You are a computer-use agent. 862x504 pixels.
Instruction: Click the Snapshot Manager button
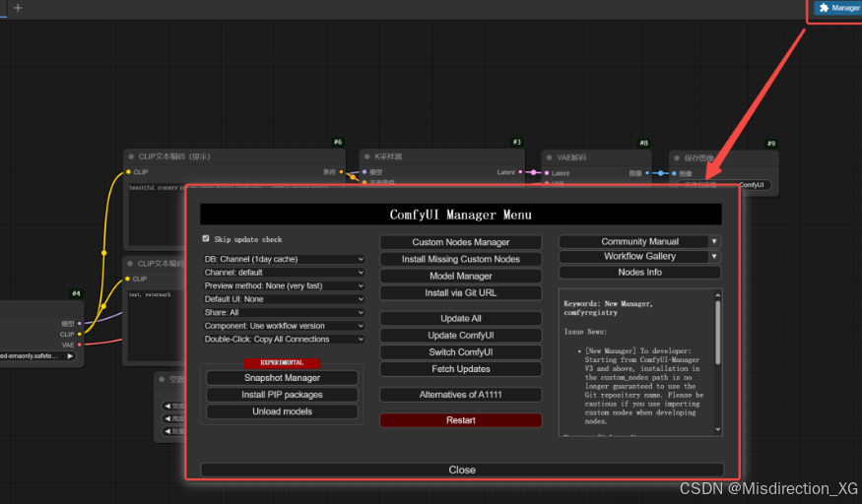(282, 378)
